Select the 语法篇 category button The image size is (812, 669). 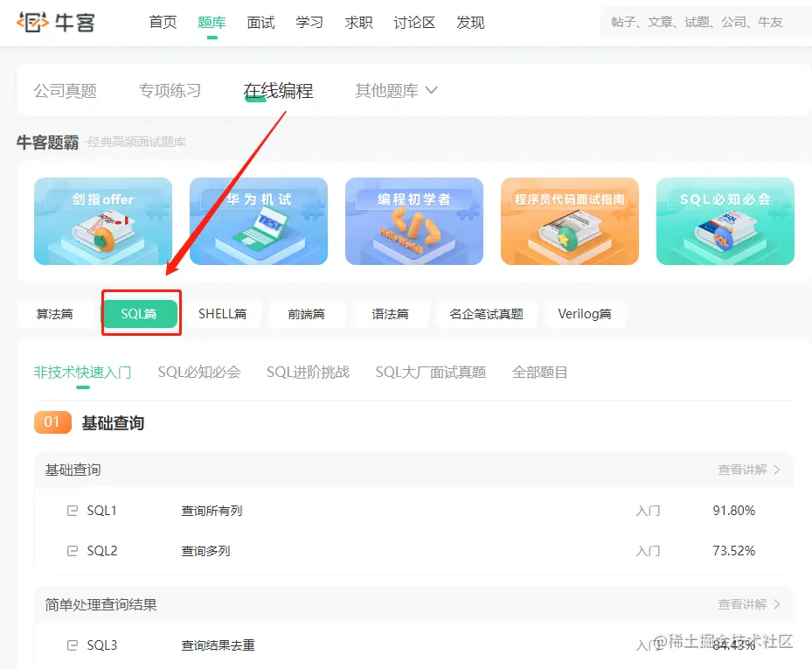click(390, 314)
